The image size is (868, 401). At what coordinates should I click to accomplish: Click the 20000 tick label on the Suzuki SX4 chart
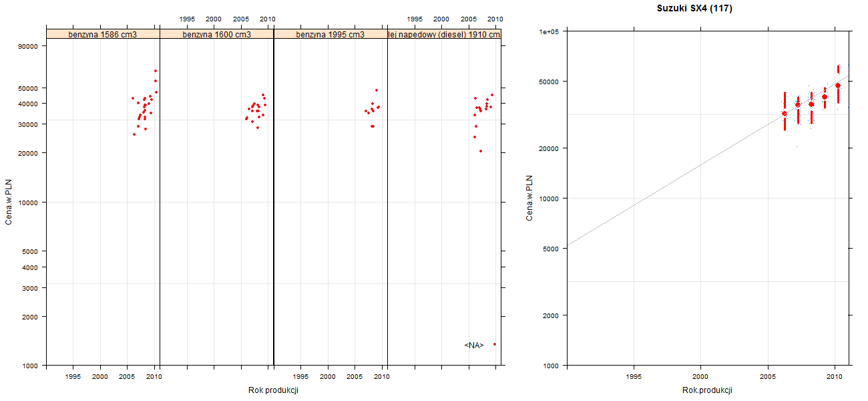pos(548,148)
